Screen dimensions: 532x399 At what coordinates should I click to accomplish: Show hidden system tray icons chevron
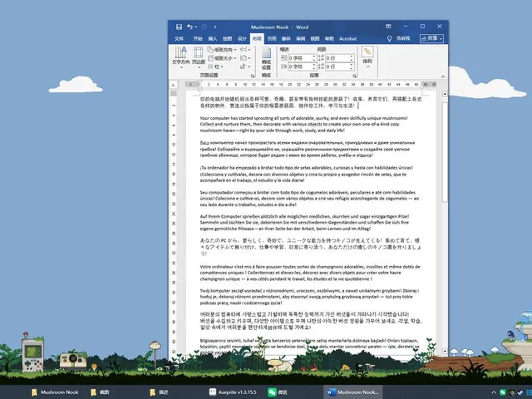click(x=494, y=392)
